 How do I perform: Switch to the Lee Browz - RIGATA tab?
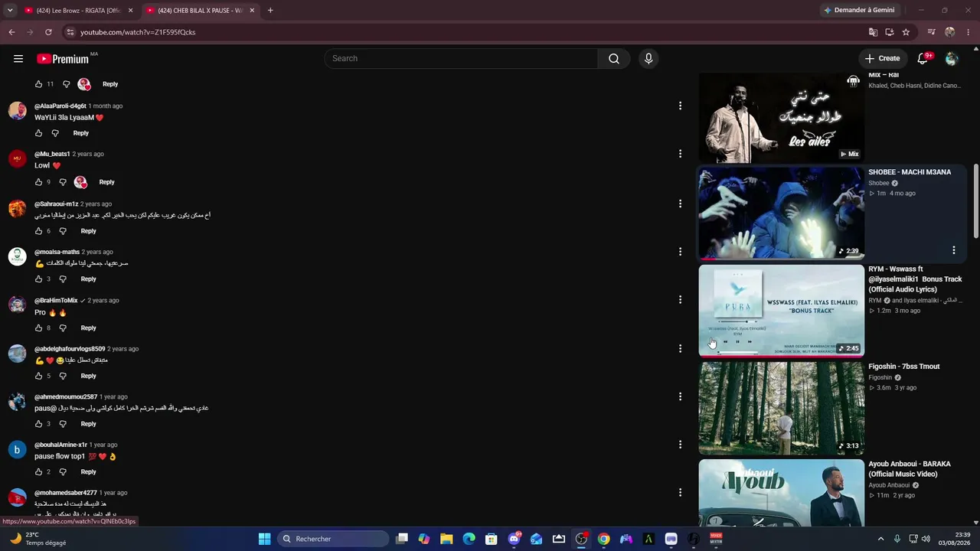tap(79, 11)
